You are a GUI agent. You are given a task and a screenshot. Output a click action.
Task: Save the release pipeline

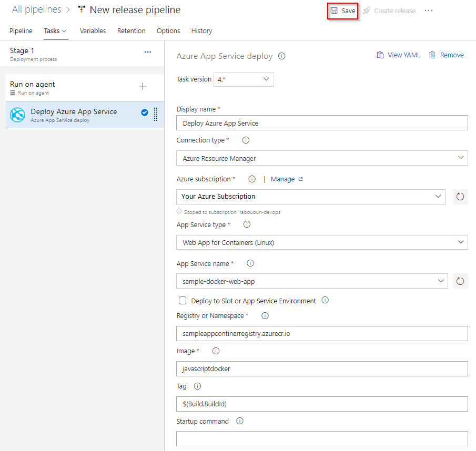pyautogui.click(x=342, y=11)
